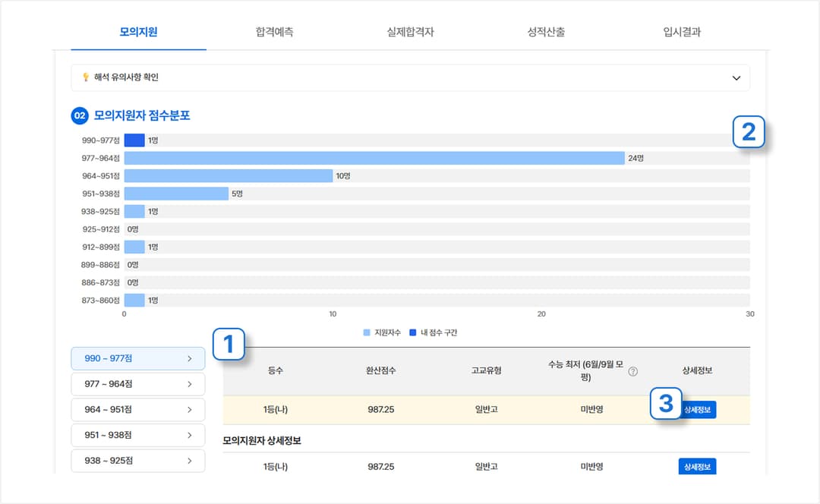820x504 pixels.
Task: Click chevron arrow on 964 ~ 951점 row
Action: tap(189, 410)
